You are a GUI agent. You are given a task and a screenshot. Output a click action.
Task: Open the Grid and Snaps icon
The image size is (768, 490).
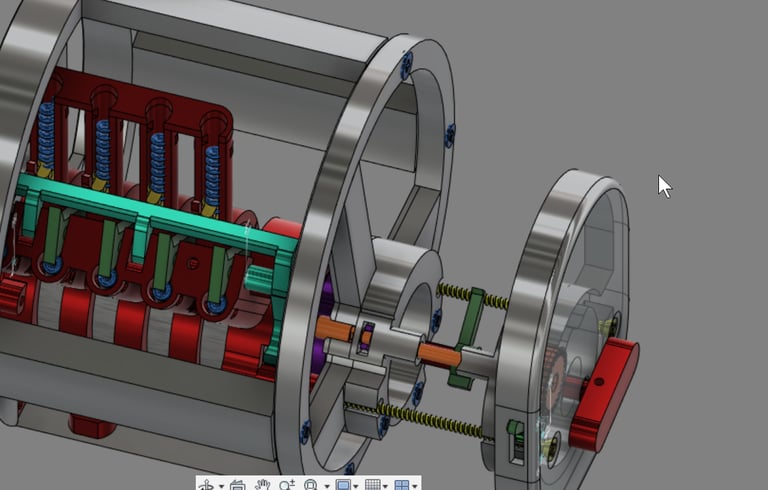coord(373,485)
